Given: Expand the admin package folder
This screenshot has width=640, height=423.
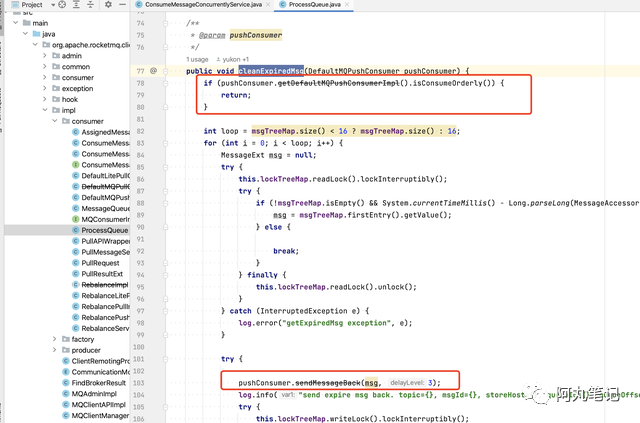Looking at the screenshot, I should 44,56.
